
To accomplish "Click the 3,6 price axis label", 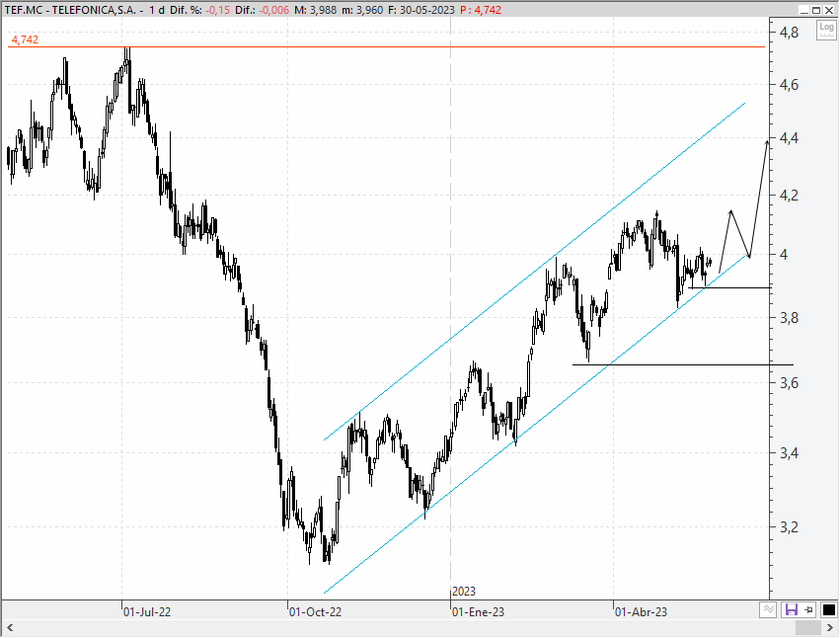I will click(x=789, y=383).
